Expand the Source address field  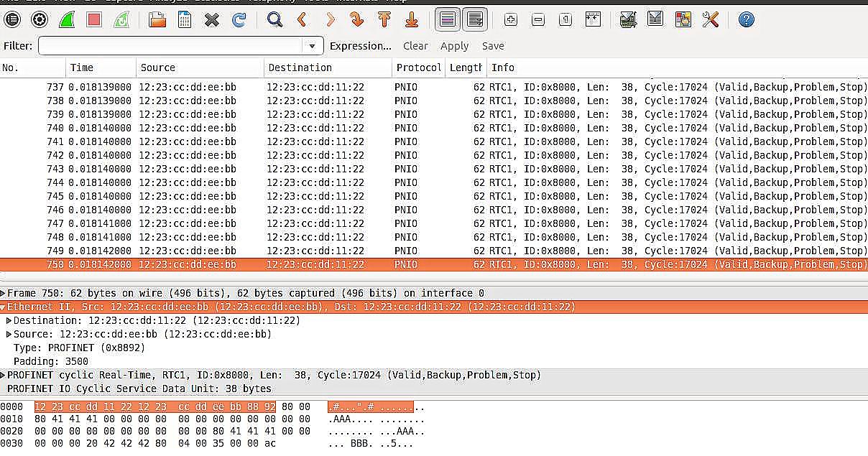9,334
